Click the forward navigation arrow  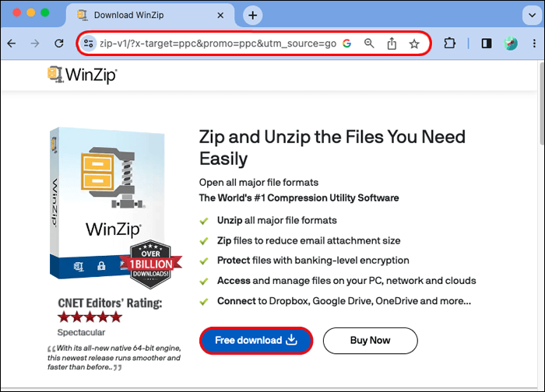click(x=35, y=44)
